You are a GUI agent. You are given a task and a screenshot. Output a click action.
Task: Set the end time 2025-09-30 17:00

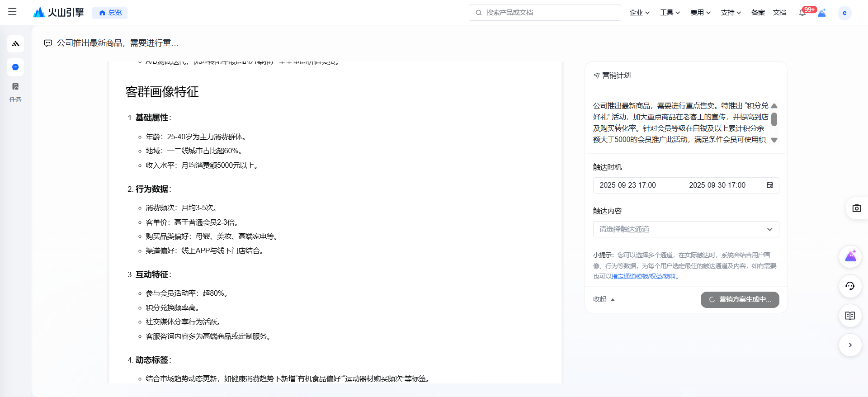[717, 185]
